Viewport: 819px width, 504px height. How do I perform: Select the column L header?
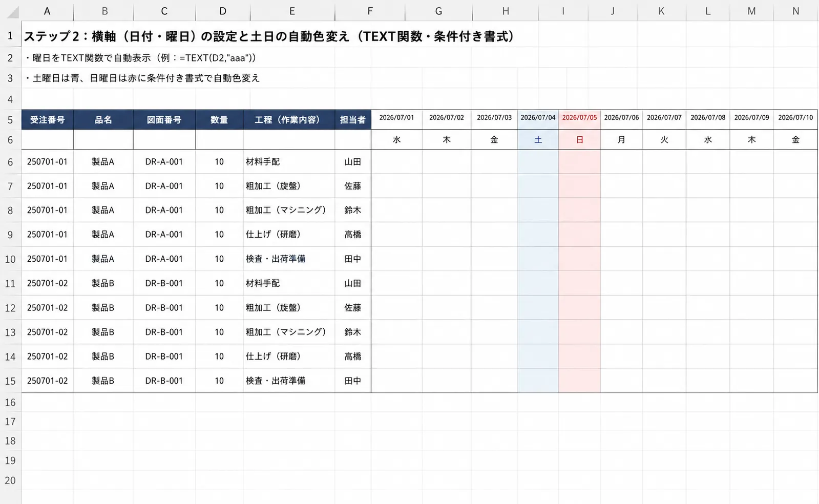pos(708,11)
